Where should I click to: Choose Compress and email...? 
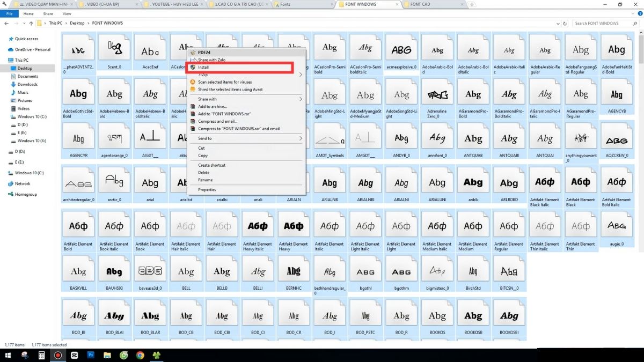point(246,121)
